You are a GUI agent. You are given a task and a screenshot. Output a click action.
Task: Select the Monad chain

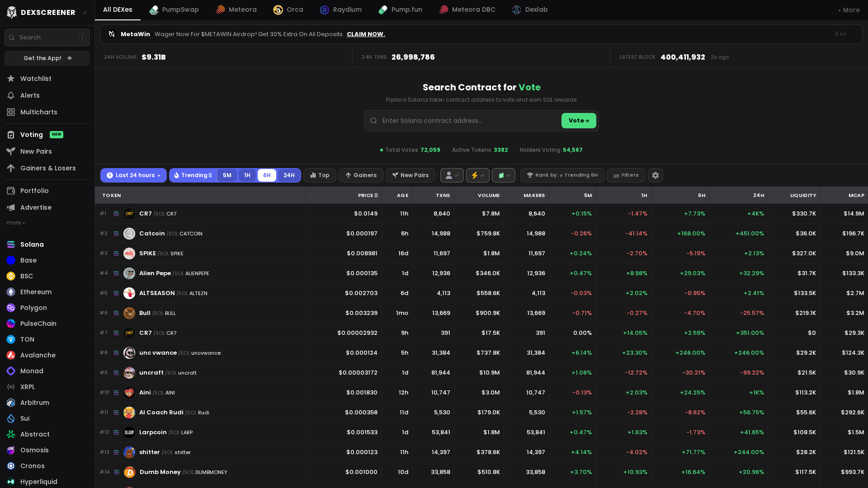point(47,371)
